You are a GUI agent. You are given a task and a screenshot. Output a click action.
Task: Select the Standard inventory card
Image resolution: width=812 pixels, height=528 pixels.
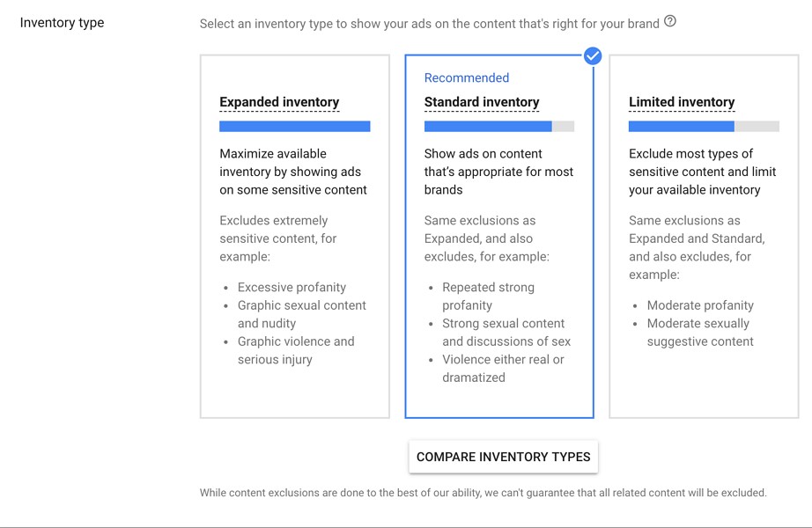(x=499, y=237)
